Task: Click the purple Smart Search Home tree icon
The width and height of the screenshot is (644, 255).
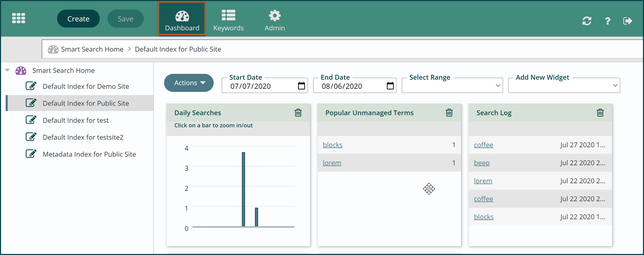Action: [21, 71]
